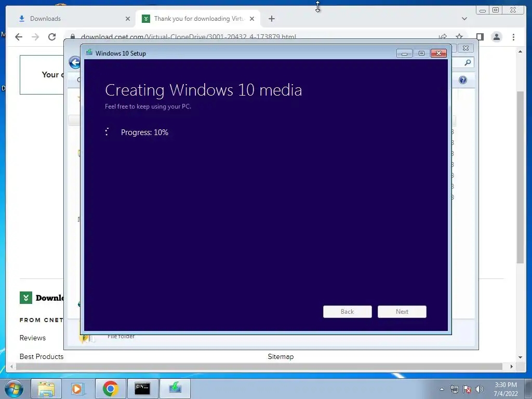Open Explorer help question icon
Viewport: 532px width, 399px height.
pos(463,80)
